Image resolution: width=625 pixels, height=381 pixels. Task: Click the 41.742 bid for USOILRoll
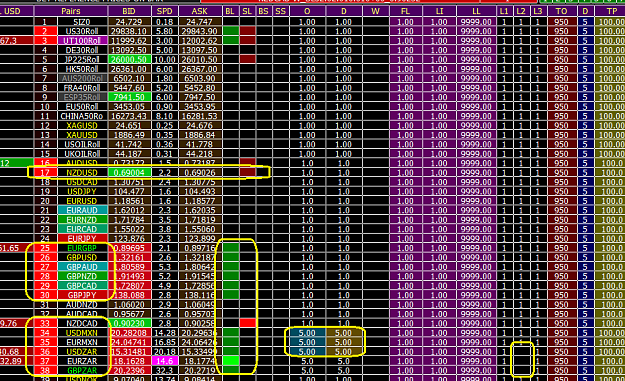coord(130,144)
